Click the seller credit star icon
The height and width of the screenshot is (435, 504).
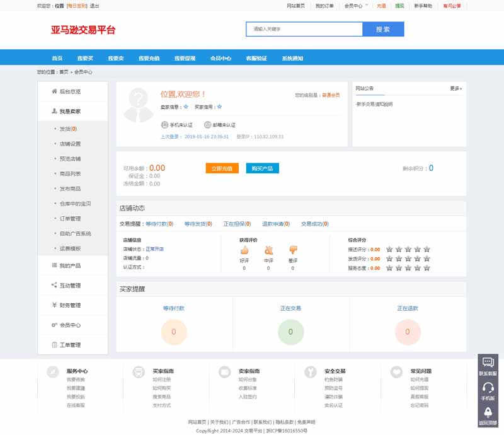[x=186, y=107]
